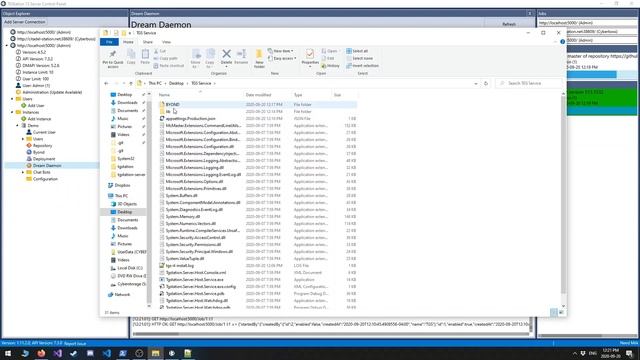Click Pin to Quick access icon
The height and width of the screenshot is (360, 640).
click(113, 54)
